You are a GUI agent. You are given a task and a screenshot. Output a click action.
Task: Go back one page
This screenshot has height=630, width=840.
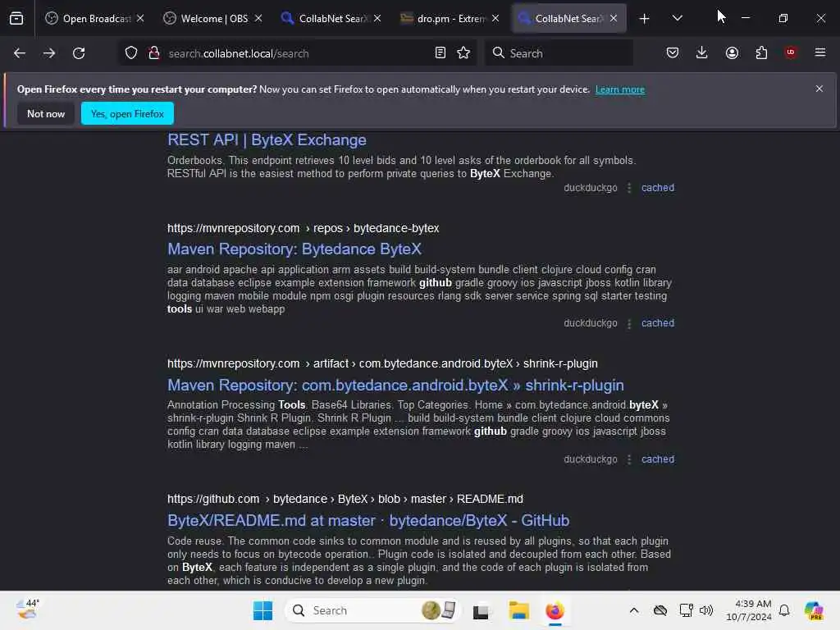coord(20,53)
